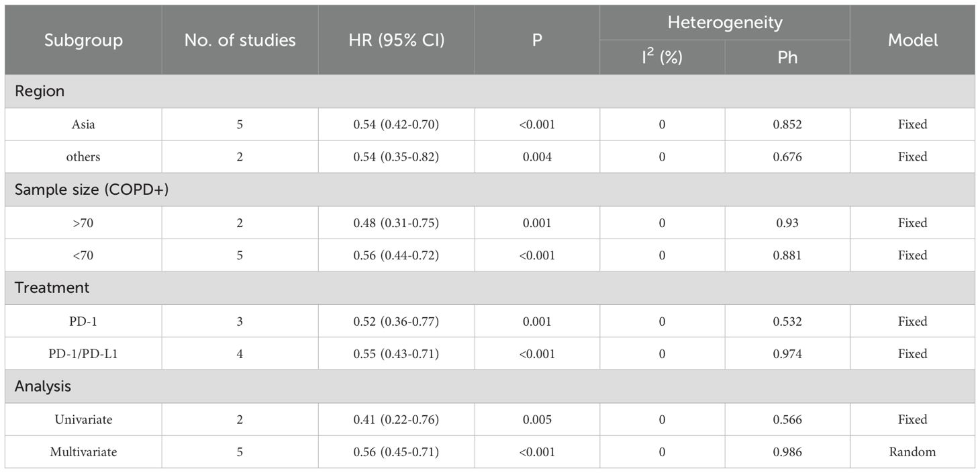Click the P value 0.004 cell
The image size is (980, 473).
[537, 157]
